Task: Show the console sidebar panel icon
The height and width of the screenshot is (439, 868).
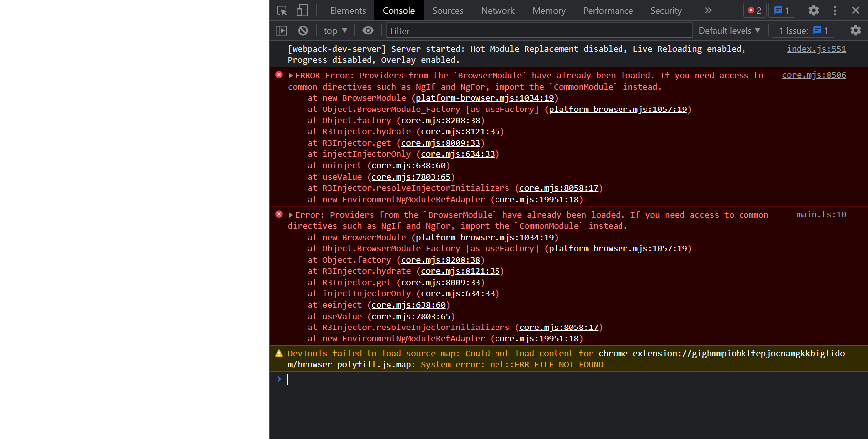Action: click(x=281, y=31)
